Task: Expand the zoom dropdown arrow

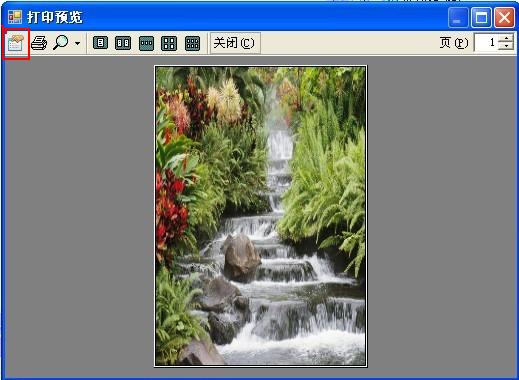Action: [78, 43]
